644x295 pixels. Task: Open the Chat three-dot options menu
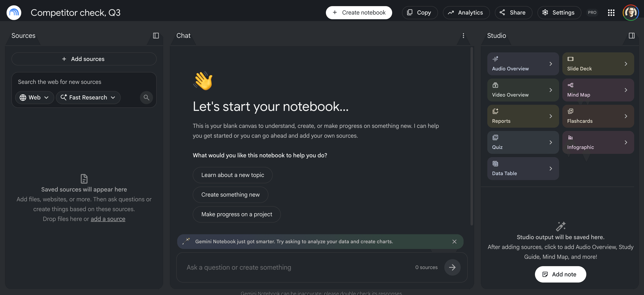[x=463, y=36]
